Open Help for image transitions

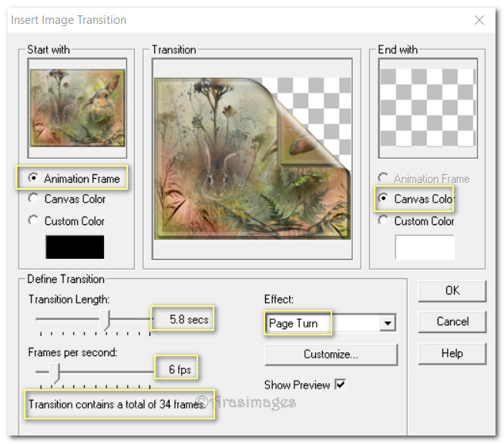(x=452, y=353)
